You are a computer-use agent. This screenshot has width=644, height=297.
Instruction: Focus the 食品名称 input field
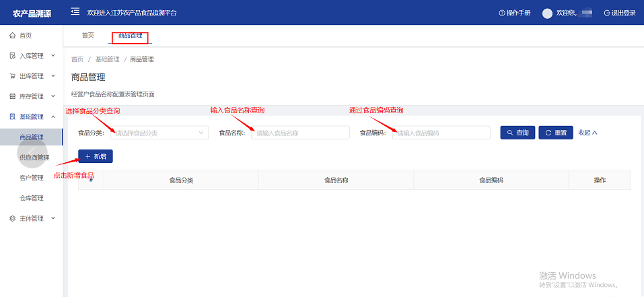point(300,133)
